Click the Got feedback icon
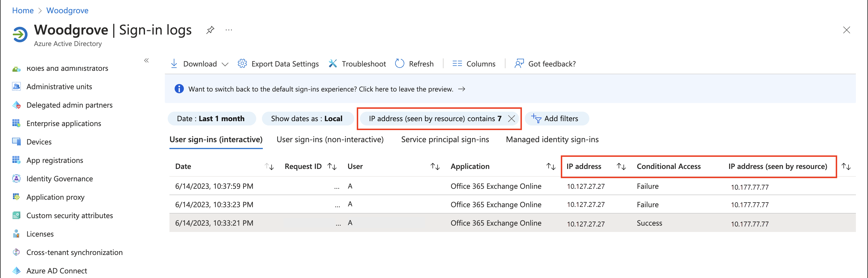868x278 pixels. [519, 64]
